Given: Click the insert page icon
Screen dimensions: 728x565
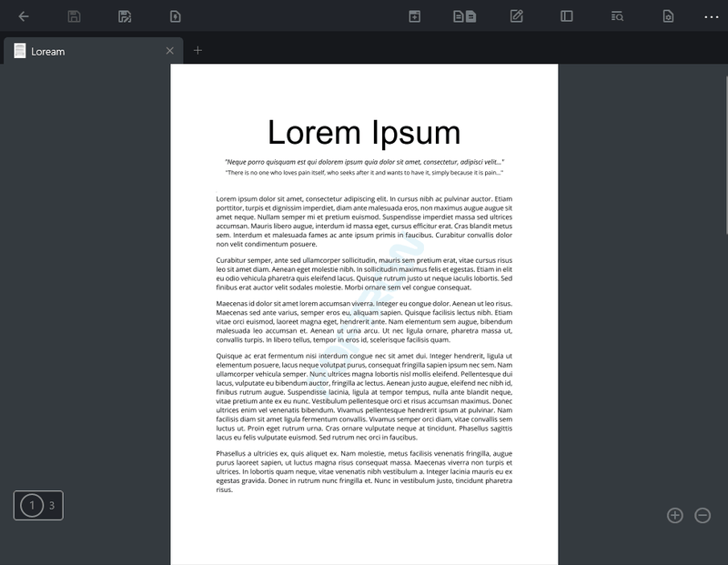Looking at the screenshot, I should [x=415, y=16].
